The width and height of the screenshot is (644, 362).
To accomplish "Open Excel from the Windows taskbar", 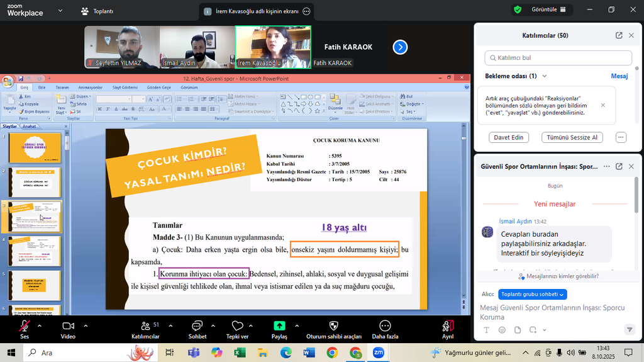I will point(240,353).
